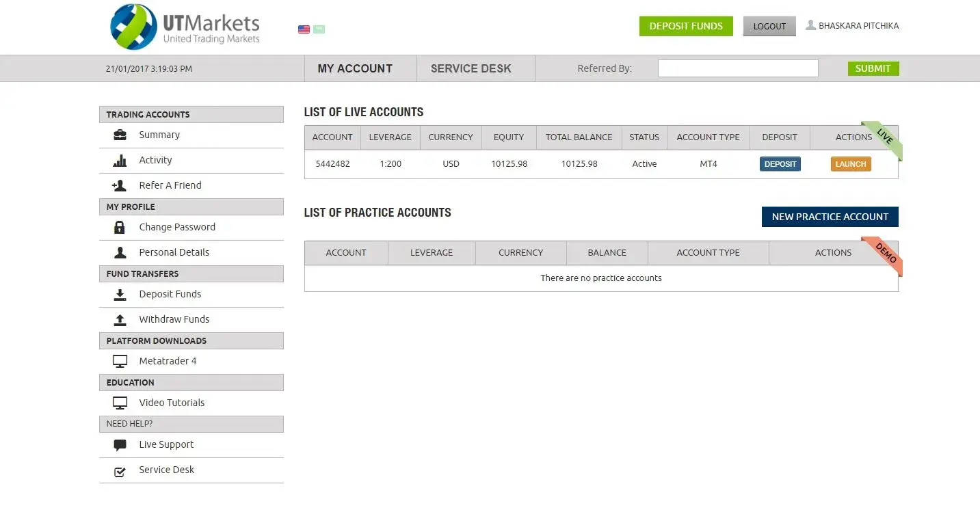Click the Refer A Friend person icon
Image resolution: width=980 pixels, height=510 pixels.
click(119, 185)
